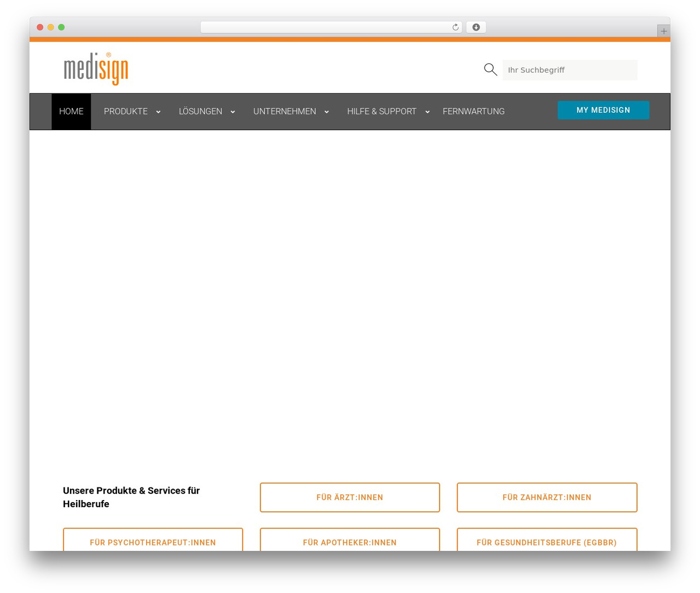Reload the page using the refresh icon
The width and height of the screenshot is (700, 593).
click(456, 27)
